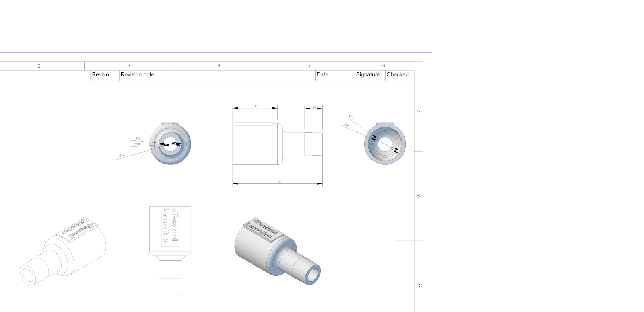Screen dimensions: 644x312
Task: Click column zone number 6 on the sheet border
Action: (384, 66)
